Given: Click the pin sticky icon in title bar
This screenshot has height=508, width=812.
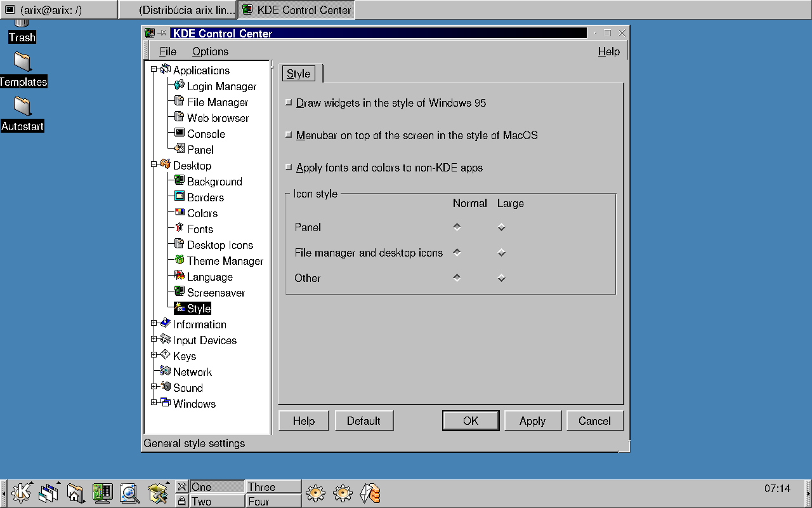Looking at the screenshot, I should click(162, 33).
